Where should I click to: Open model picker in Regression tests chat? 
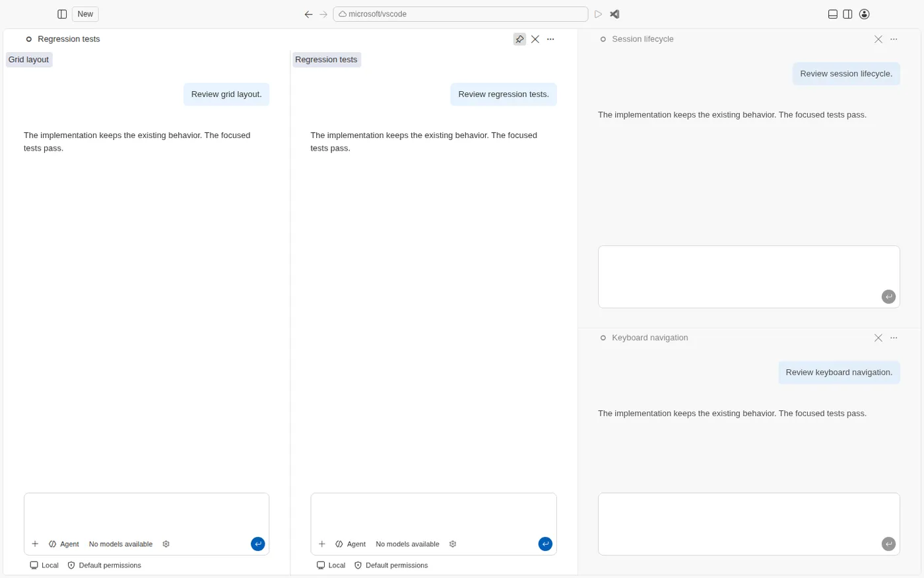click(x=407, y=544)
